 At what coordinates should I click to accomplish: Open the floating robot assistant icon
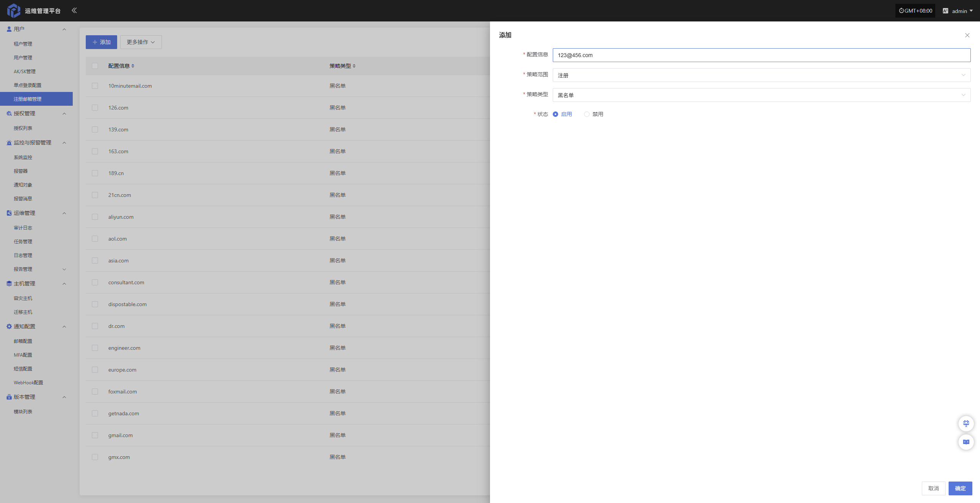coord(966,423)
